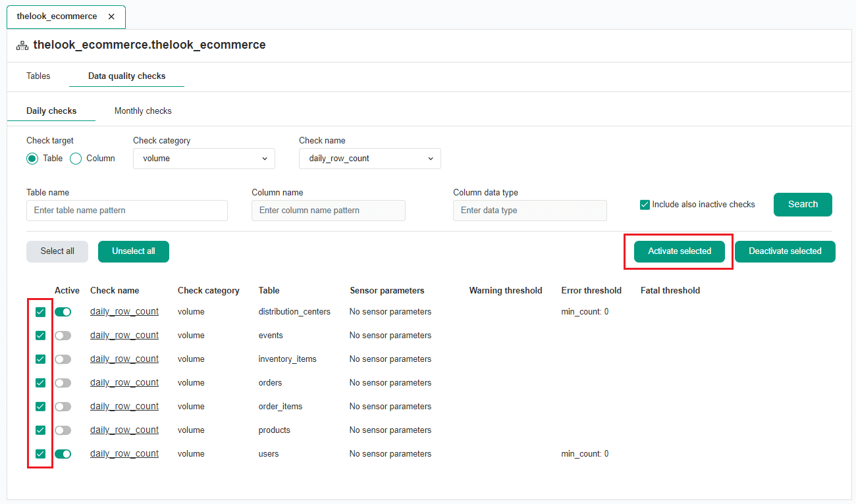Open the Check category dropdown showing volume
This screenshot has height=504, width=856.
click(x=204, y=159)
